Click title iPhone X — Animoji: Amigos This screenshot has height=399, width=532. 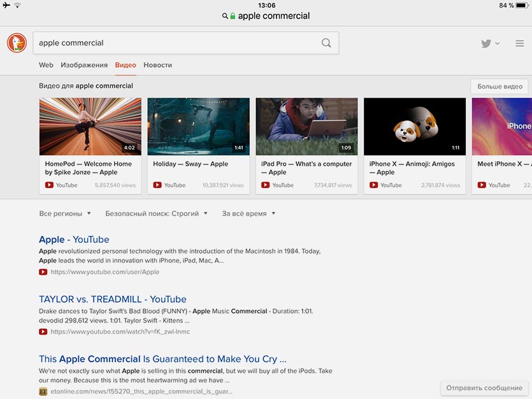[x=412, y=168]
